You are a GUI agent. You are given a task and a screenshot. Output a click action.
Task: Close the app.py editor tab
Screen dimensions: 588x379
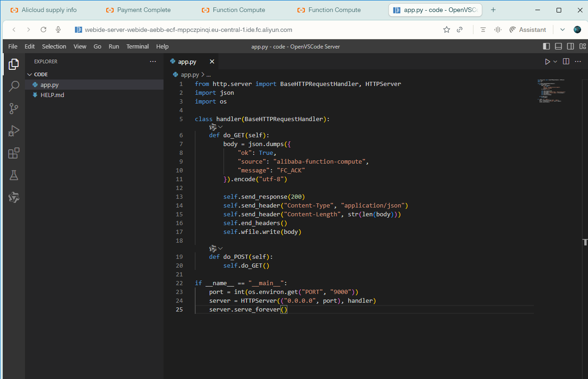(x=212, y=61)
